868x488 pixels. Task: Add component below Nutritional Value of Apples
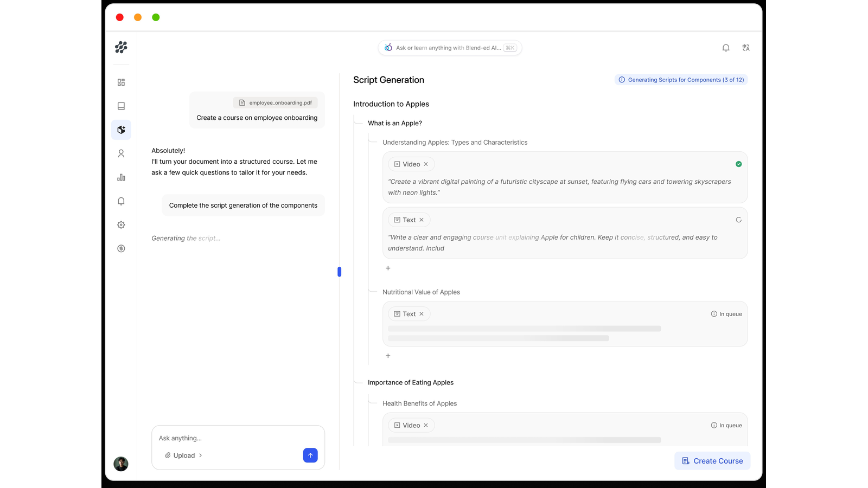point(388,356)
